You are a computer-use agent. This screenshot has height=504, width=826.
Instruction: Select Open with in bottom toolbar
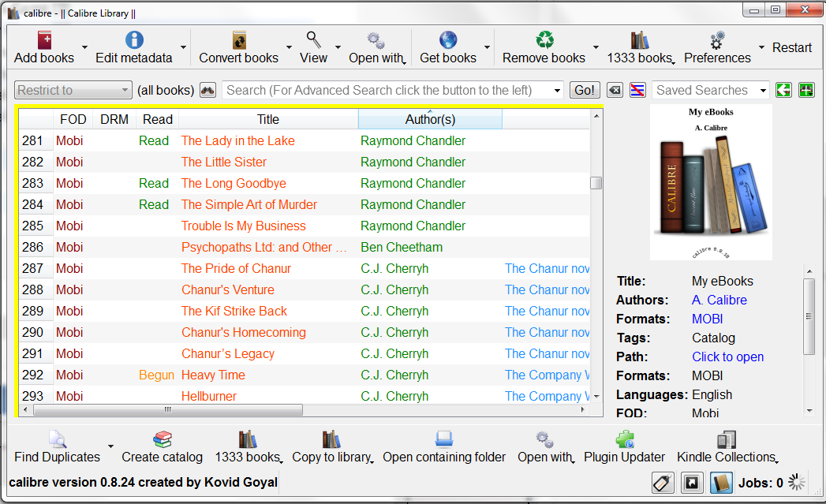546,447
